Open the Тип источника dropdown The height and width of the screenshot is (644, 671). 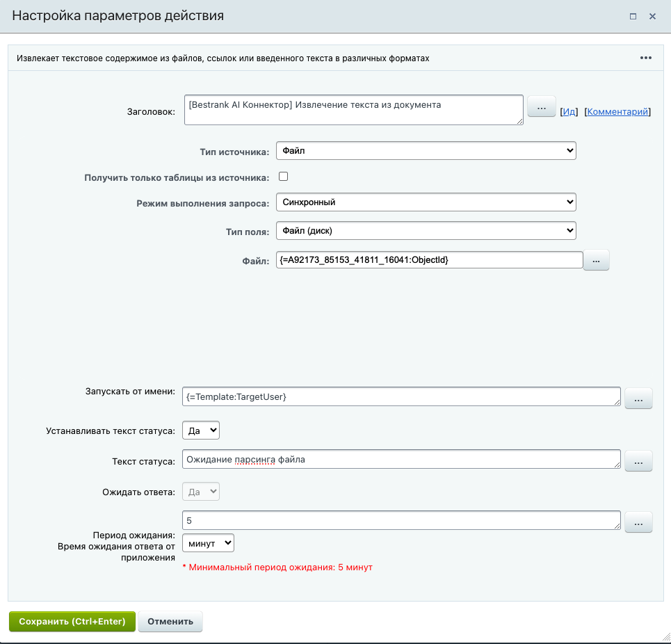click(x=426, y=150)
